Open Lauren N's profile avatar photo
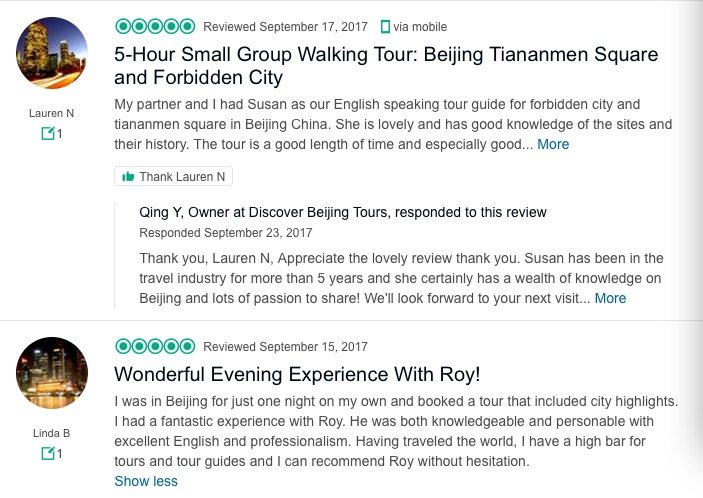The height and width of the screenshot is (498, 703). (x=52, y=53)
